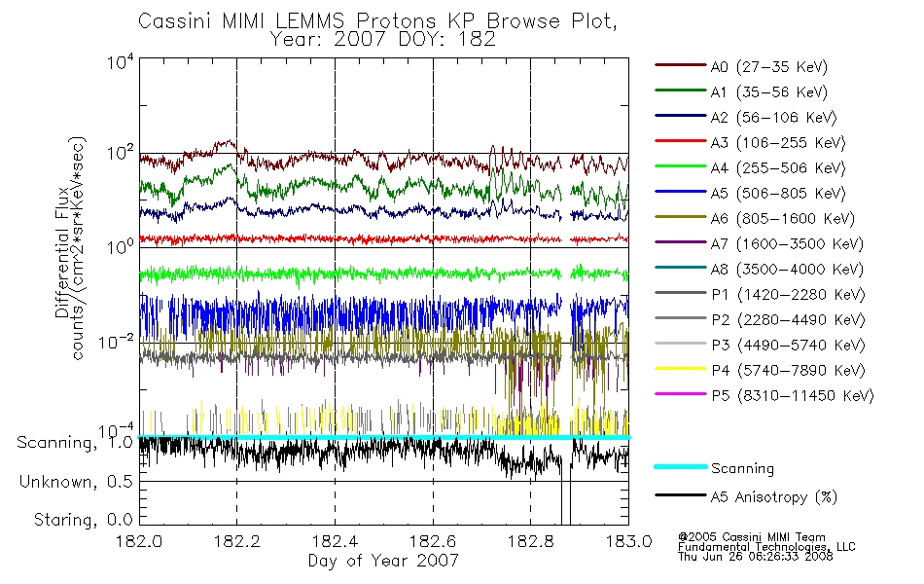Click the x-axis tick label 182.4
This screenshot has height=584, width=924.
point(335,541)
